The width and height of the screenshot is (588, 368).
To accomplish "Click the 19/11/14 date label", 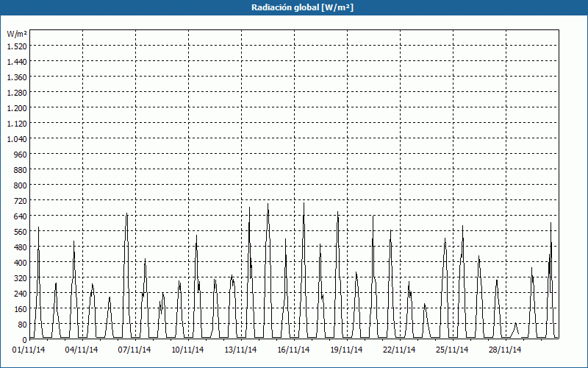I will [x=346, y=350].
